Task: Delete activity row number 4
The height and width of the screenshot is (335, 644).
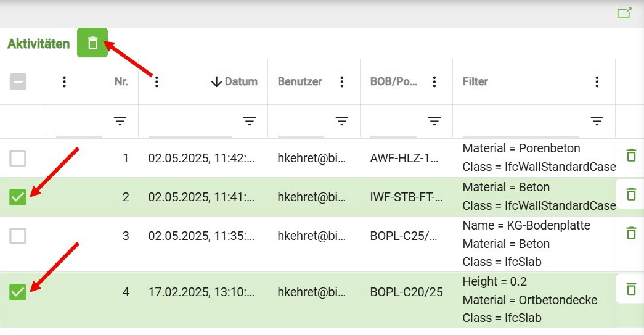Action: 630,289
